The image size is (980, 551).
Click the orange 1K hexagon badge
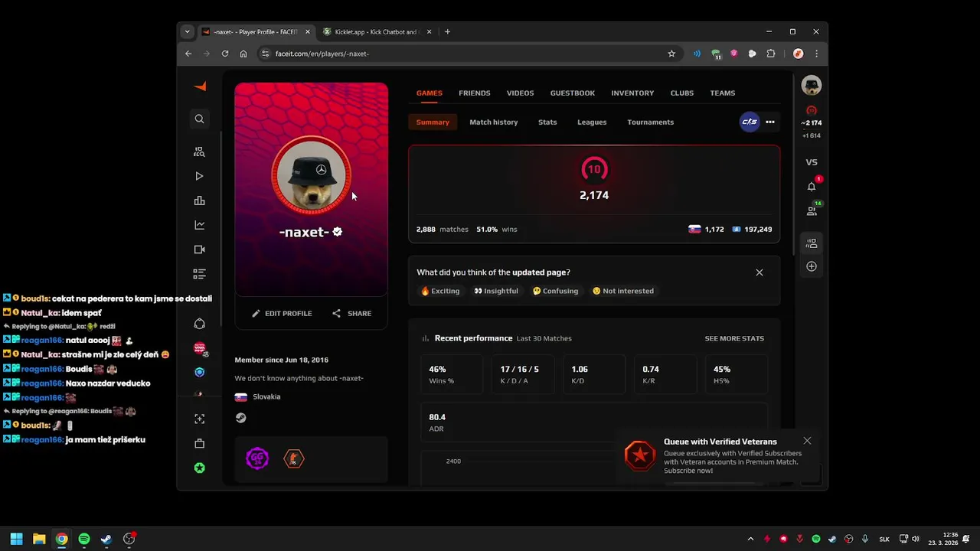click(x=294, y=458)
